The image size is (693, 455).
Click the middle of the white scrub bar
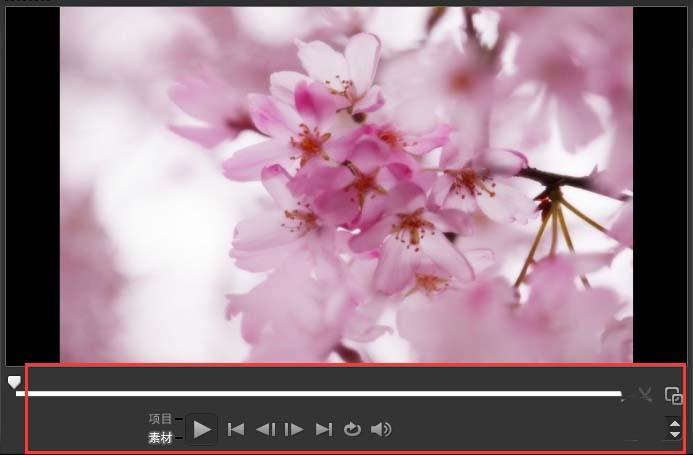320,394
